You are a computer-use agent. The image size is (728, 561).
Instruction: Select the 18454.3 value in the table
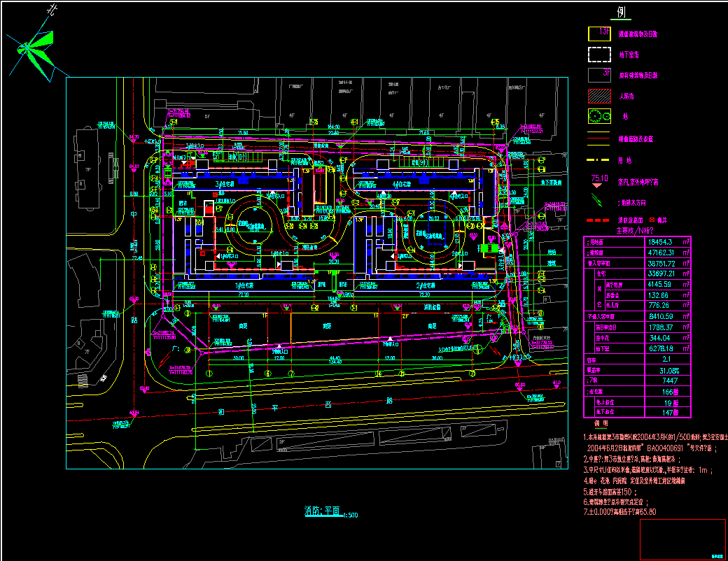point(659,242)
